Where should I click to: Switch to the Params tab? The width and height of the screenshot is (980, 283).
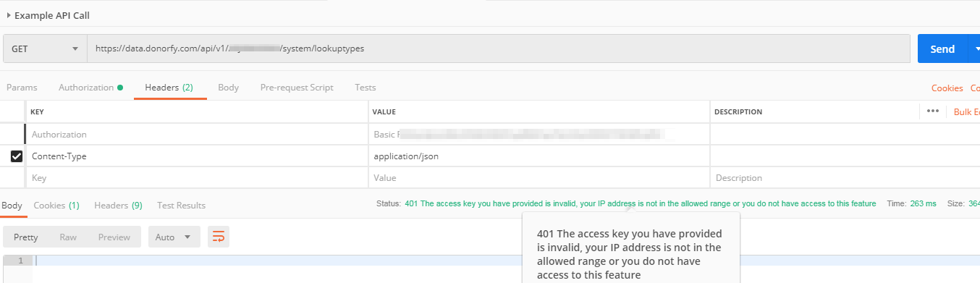pyautogui.click(x=22, y=88)
